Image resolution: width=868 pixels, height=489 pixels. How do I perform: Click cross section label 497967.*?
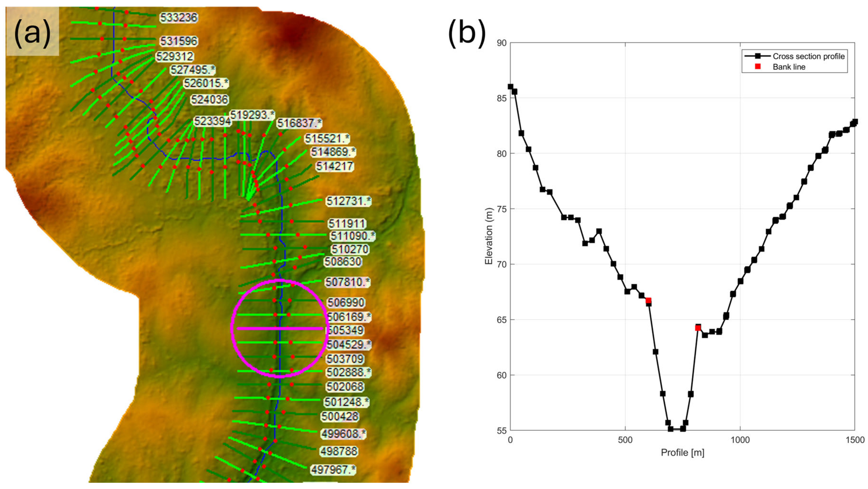coord(333,470)
